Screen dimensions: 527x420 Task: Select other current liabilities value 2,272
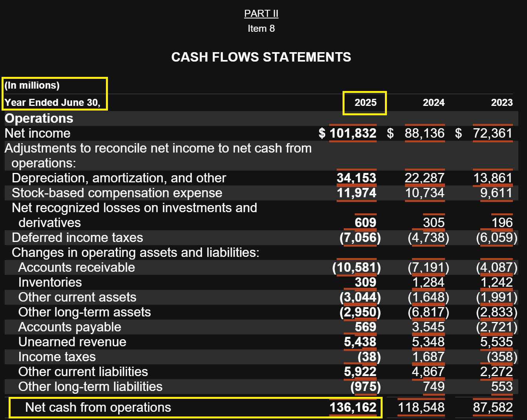tap(496, 372)
